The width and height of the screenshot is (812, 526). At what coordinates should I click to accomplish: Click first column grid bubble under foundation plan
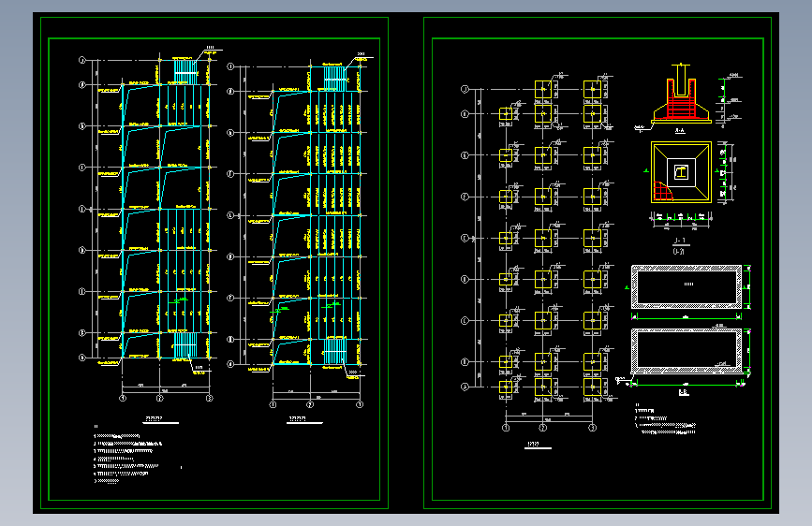click(x=506, y=428)
